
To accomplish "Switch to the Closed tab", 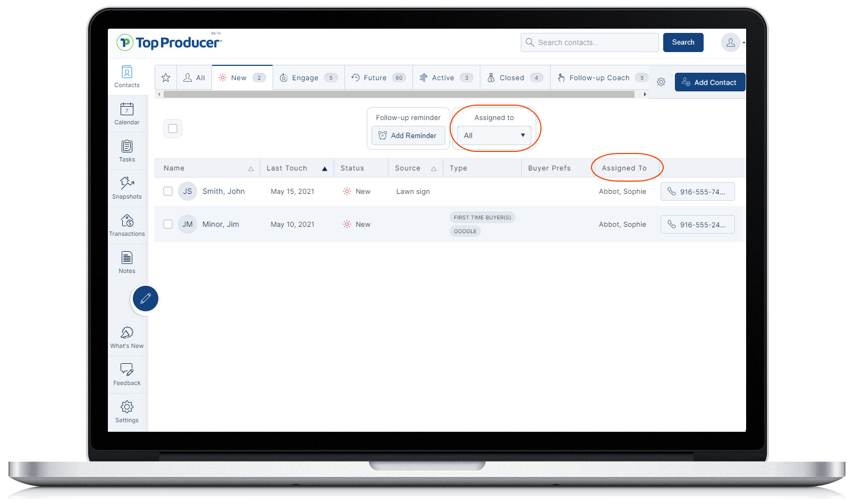I will point(515,78).
